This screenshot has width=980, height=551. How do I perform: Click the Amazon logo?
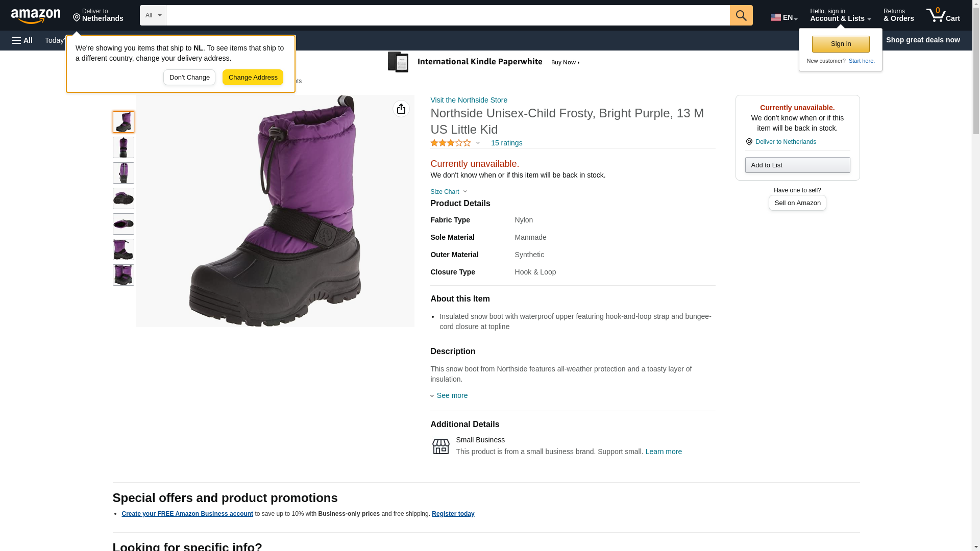[36, 16]
